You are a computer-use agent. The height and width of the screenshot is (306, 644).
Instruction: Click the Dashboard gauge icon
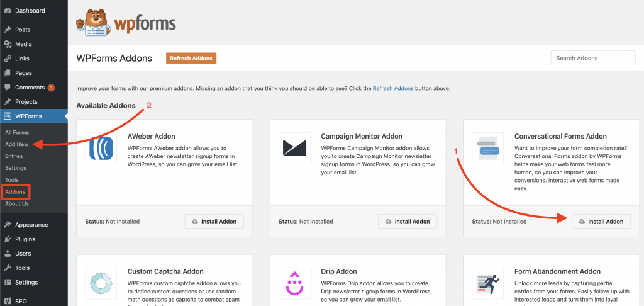pyautogui.click(x=8, y=11)
